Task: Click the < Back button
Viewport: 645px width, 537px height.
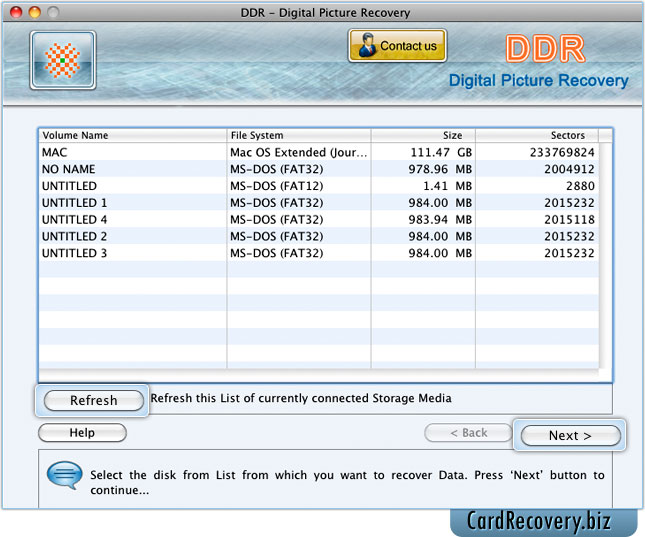Action: [469, 432]
